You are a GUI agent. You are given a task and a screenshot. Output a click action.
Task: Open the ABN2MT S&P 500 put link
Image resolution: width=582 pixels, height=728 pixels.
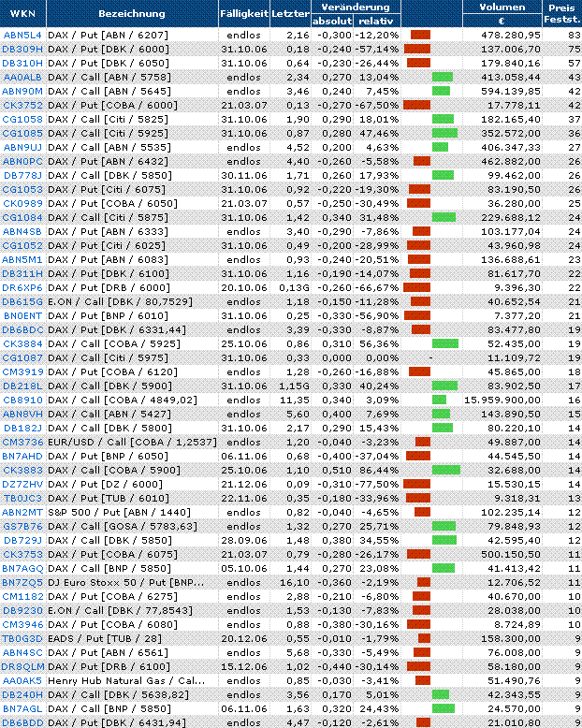click(x=22, y=513)
